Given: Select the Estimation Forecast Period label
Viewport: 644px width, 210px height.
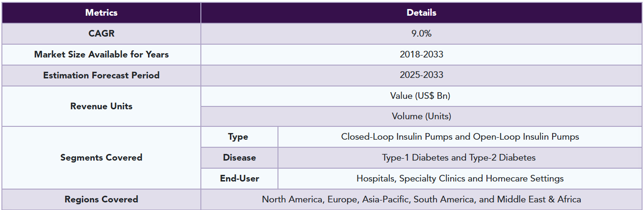Looking at the screenshot, I should click(x=101, y=76).
